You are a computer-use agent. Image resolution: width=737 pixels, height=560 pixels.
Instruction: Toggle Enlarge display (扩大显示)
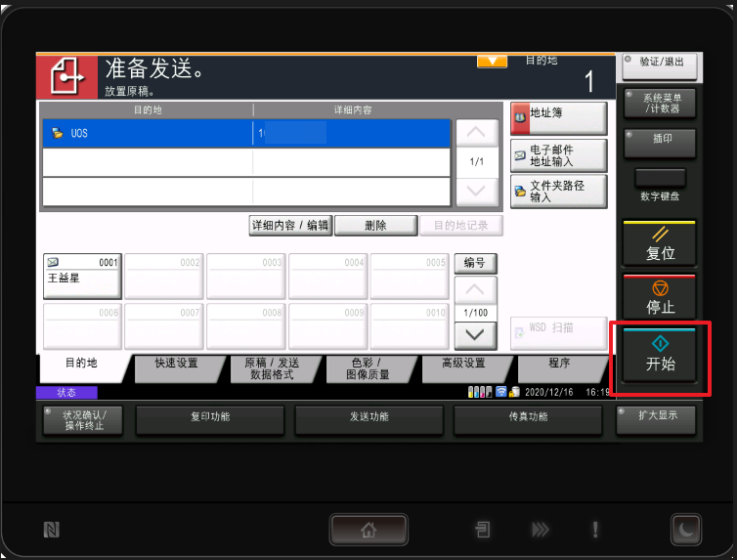pyautogui.click(x=656, y=420)
